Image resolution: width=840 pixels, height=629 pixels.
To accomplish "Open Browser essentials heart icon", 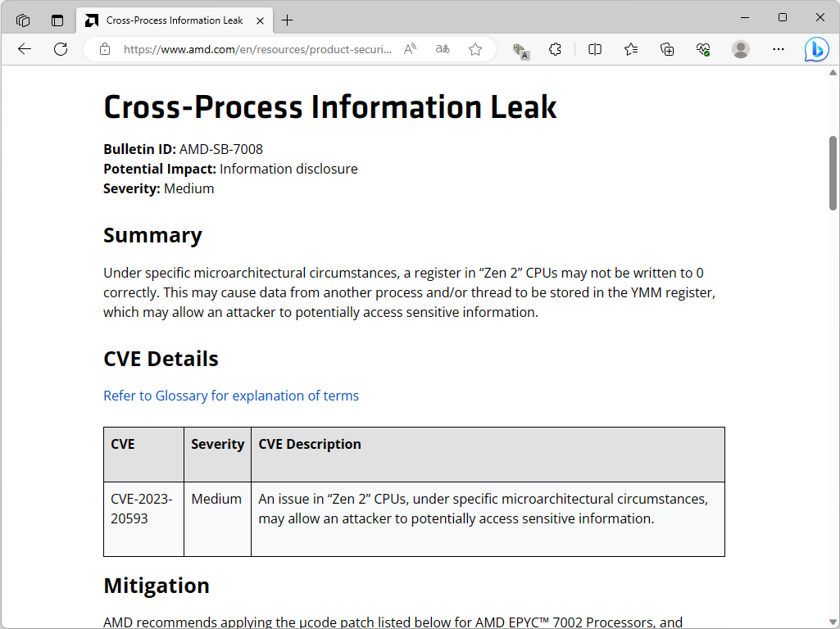I will click(703, 49).
